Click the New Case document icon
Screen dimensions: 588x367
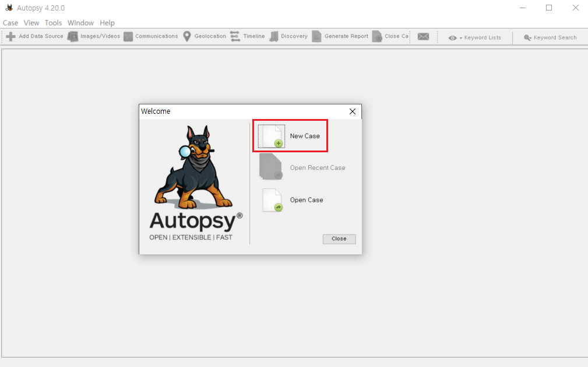pos(272,136)
